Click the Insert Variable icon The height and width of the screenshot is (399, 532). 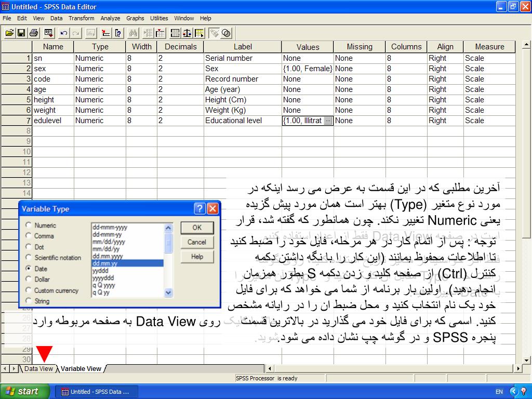(x=160, y=33)
